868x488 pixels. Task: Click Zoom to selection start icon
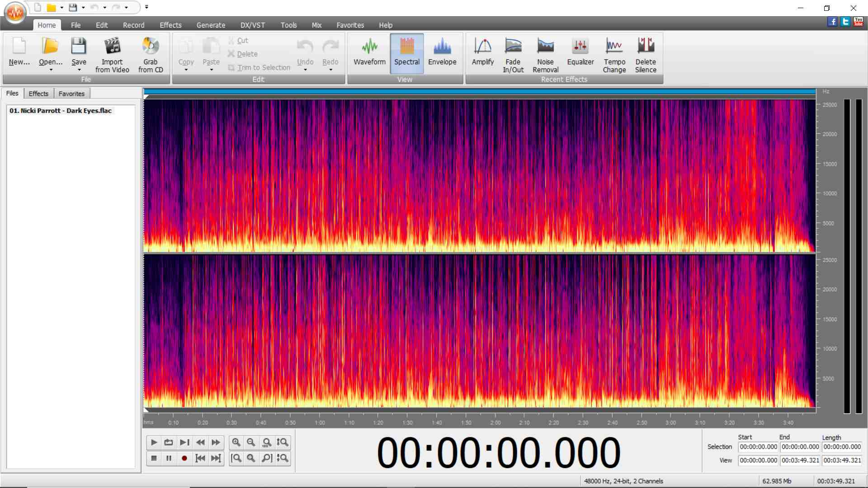pyautogui.click(x=236, y=458)
